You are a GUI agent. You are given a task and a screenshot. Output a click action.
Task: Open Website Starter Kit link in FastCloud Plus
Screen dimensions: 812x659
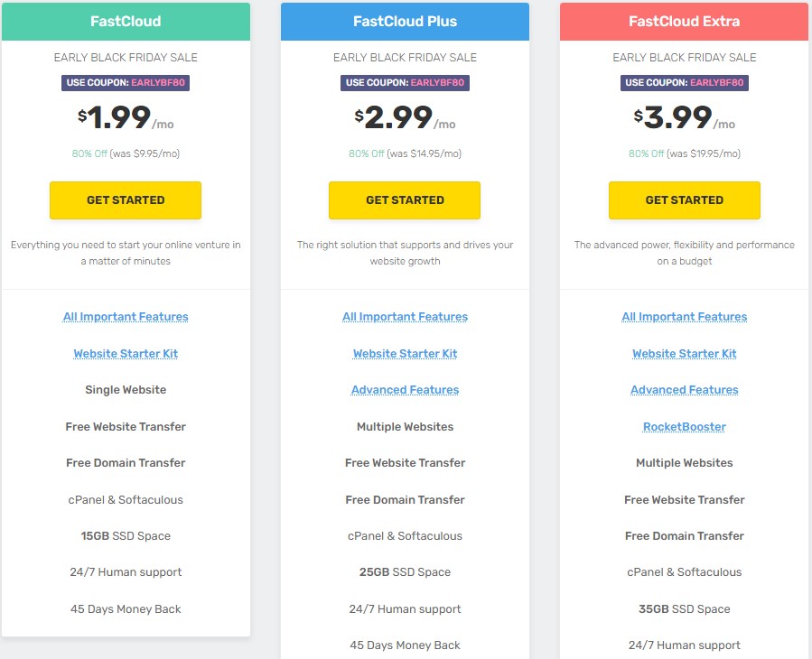(x=405, y=354)
